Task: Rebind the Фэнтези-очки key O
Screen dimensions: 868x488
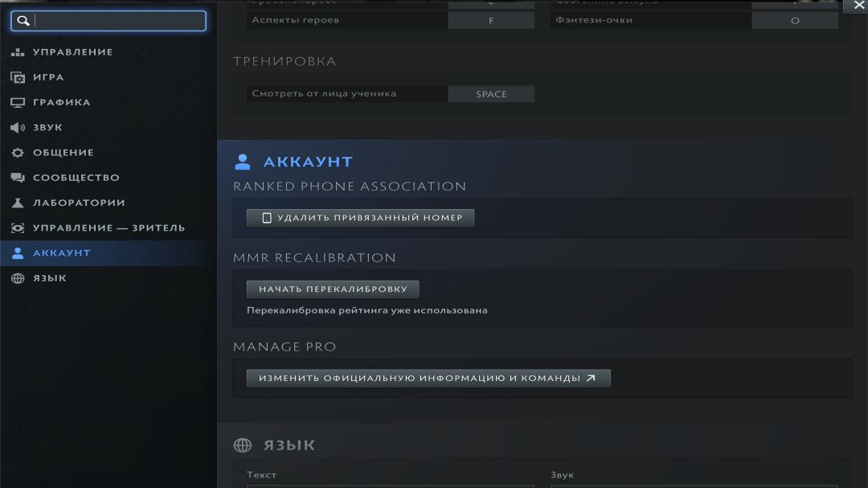Action: [795, 20]
